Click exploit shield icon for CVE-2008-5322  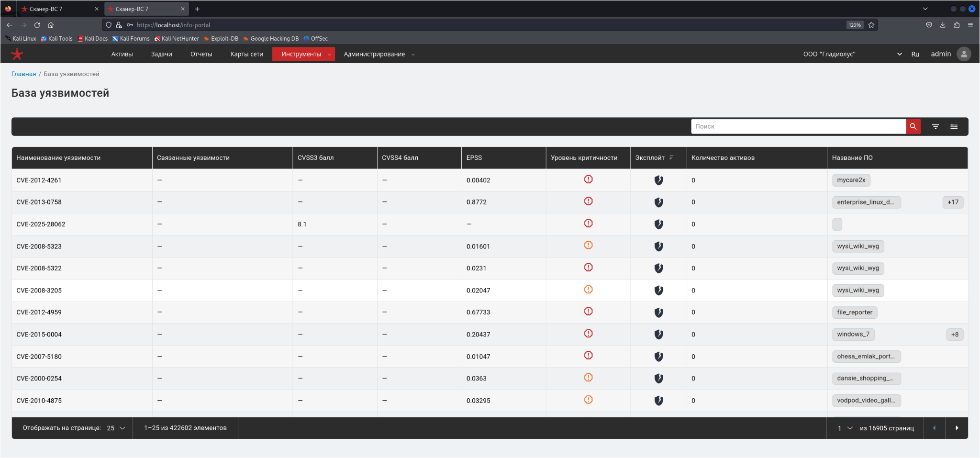658,268
